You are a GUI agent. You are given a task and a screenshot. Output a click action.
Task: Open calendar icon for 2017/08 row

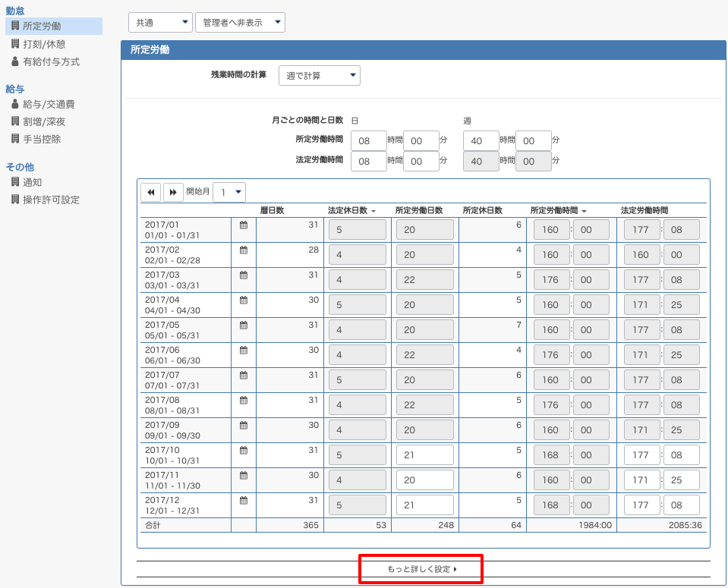(x=243, y=401)
